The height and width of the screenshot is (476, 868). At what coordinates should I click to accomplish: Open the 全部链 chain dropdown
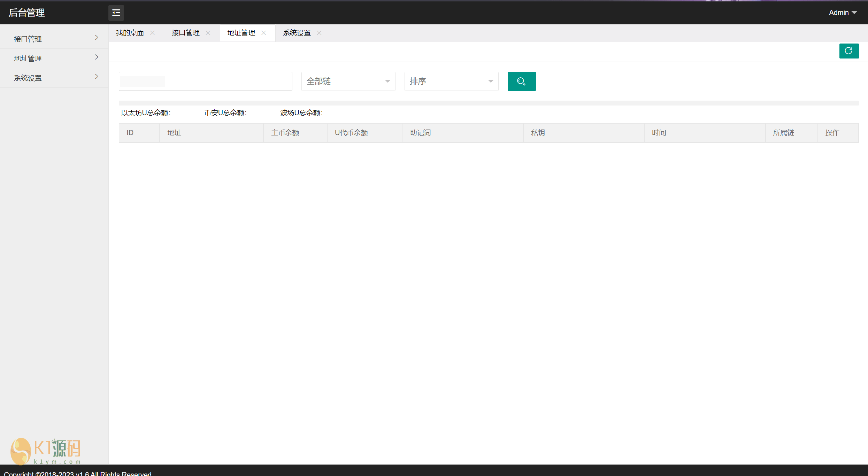tap(348, 81)
